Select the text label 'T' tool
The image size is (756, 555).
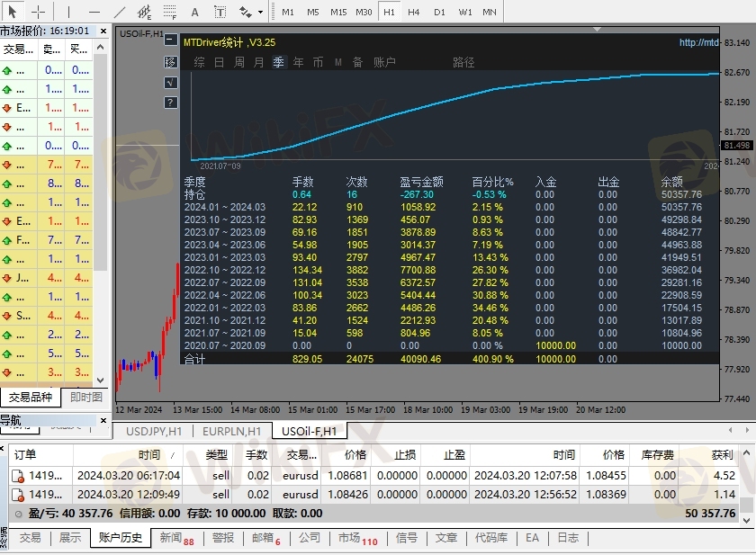coord(220,12)
